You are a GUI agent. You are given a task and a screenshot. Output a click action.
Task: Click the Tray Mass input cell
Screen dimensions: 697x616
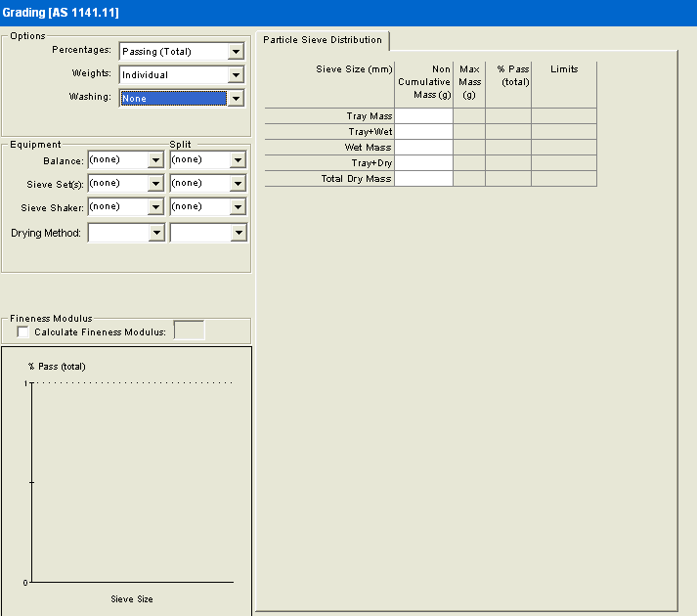[x=423, y=116]
